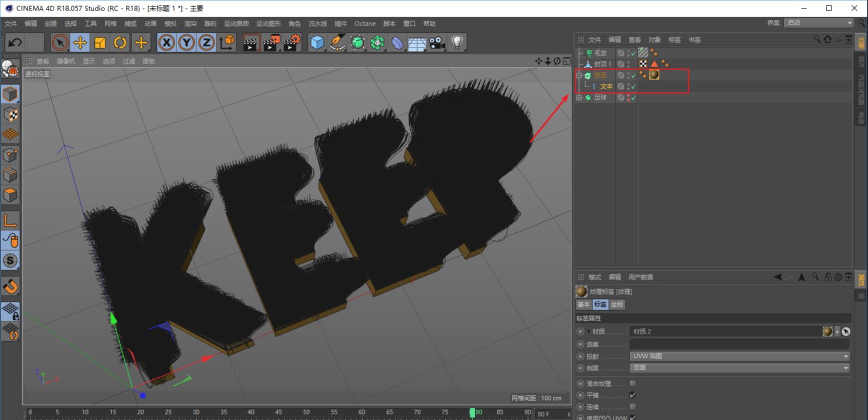Enable the 混合纹理 checkbox
Viewport: 868px width, 420px height.
(633, 383)
